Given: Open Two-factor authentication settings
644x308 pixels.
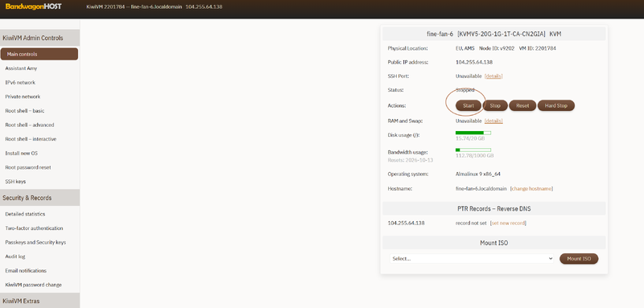Looking at the screenshot, I should (x=34, y=228).
